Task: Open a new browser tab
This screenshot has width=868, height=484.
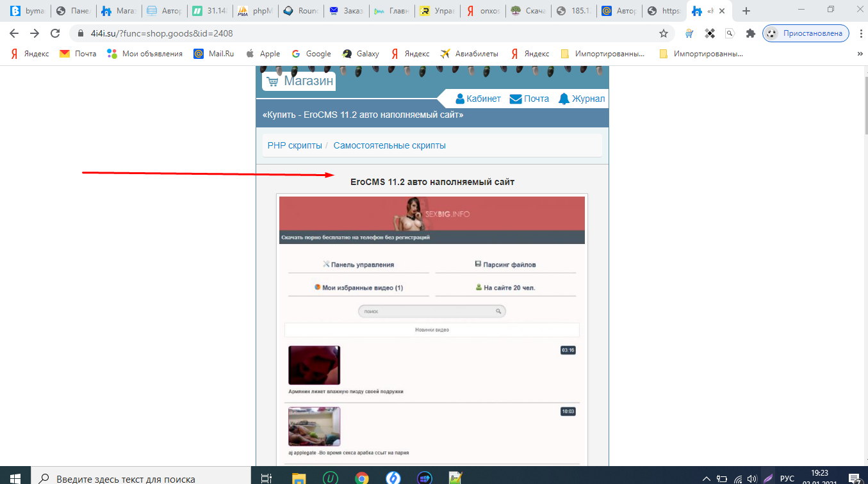Action: tap(746, 11)
